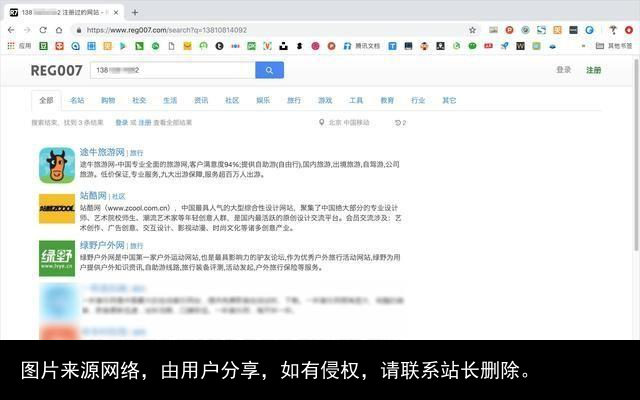Switch to the 游戏 tab
Viewport: 640px width, 400px height.
pyautogui.click(x=325, y=100)
